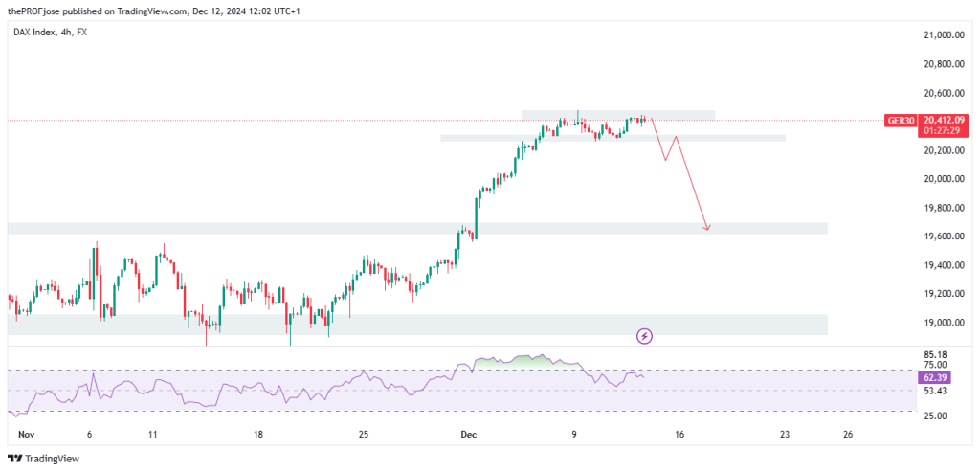Click the 20,600.00 price axis label

(947, 93)
